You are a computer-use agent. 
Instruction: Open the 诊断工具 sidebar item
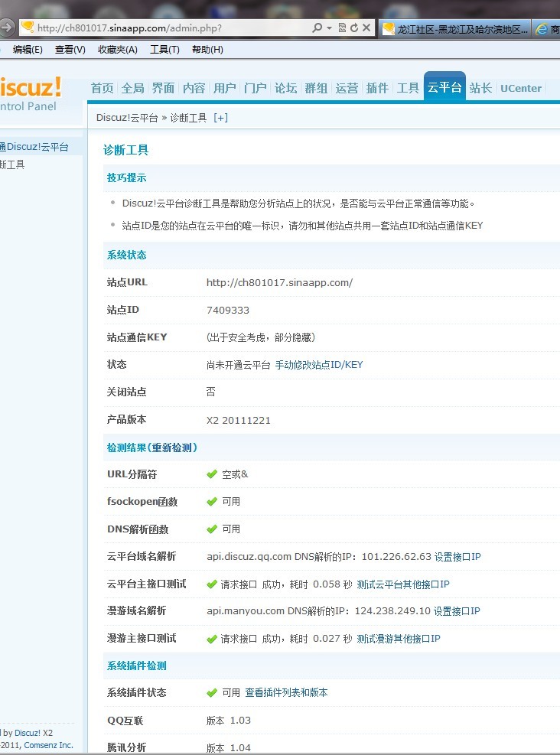[12, 164]
